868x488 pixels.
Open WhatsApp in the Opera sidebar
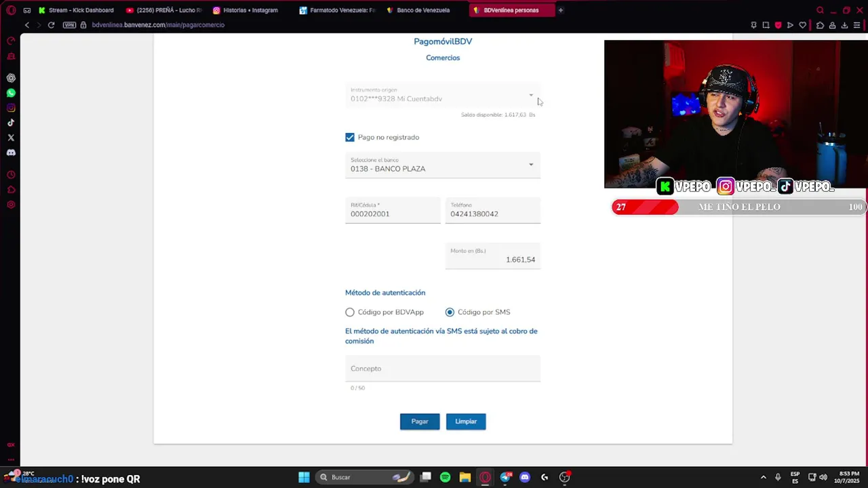11,93
